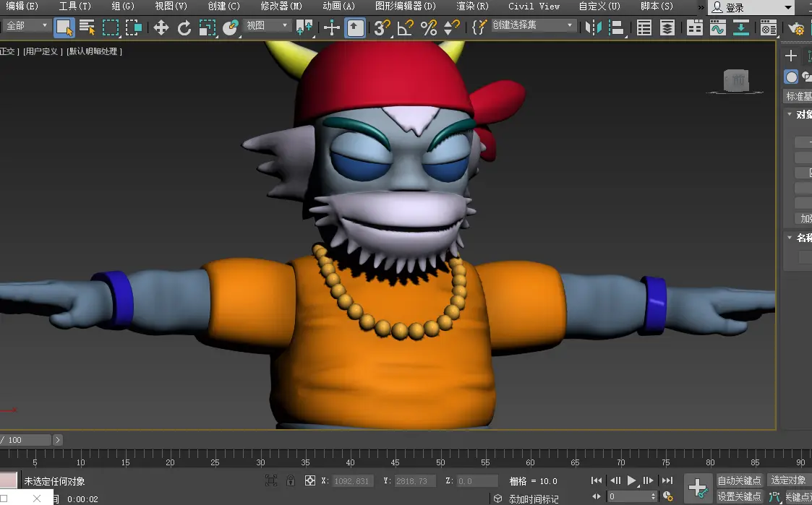Viewport: 812px width, 505px height.
Task: Open the 修改器(M) menu
Action: 281,7
